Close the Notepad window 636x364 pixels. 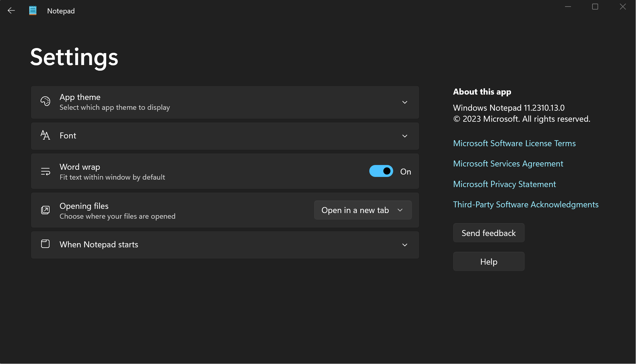point(623,7)
